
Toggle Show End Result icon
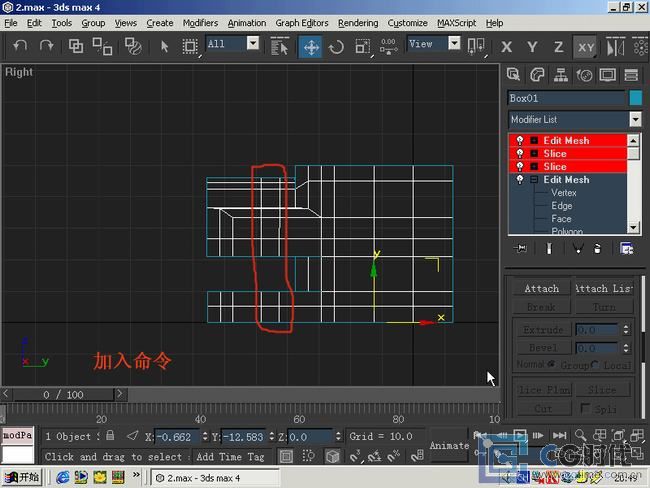pyautogui.click(x=549, y=248)
